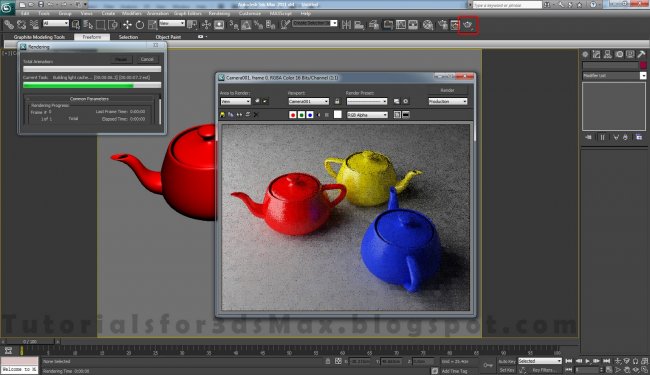The width and height of the screenshot is (650, 375).
Task: Open the Rendering menu
Action: pyautogui.click(x=219, y=13)
